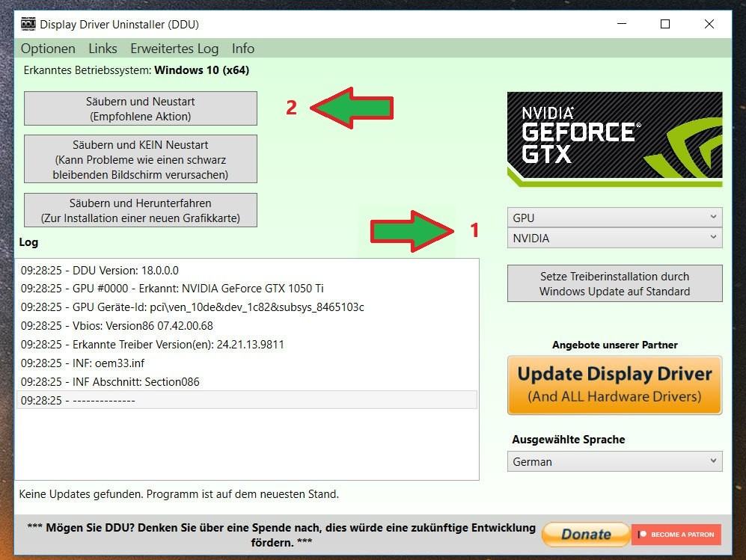Screen dimensions: 746x560
Task: Click Säubern und Herunterfahren button
Action: (x=141, y=210)
